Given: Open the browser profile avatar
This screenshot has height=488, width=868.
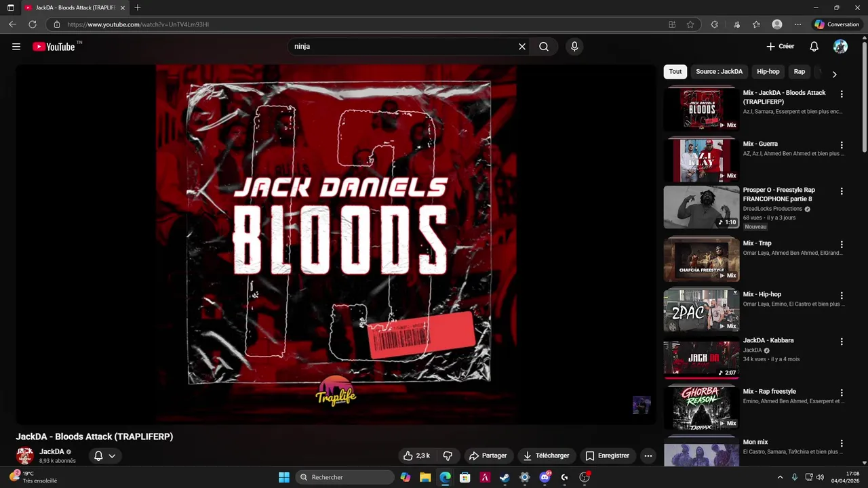Looking at the screenshot, I should [x=777, y=24].
